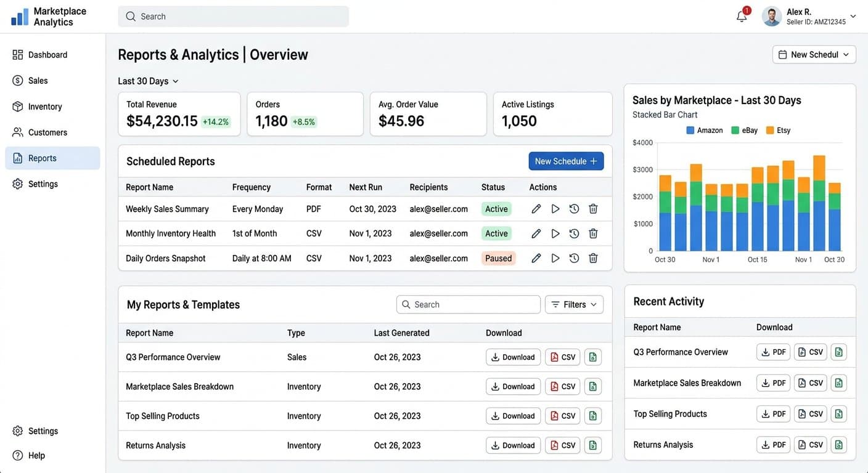Edit the Weekly Sales Summary schedule

click(x=536, y=209)
